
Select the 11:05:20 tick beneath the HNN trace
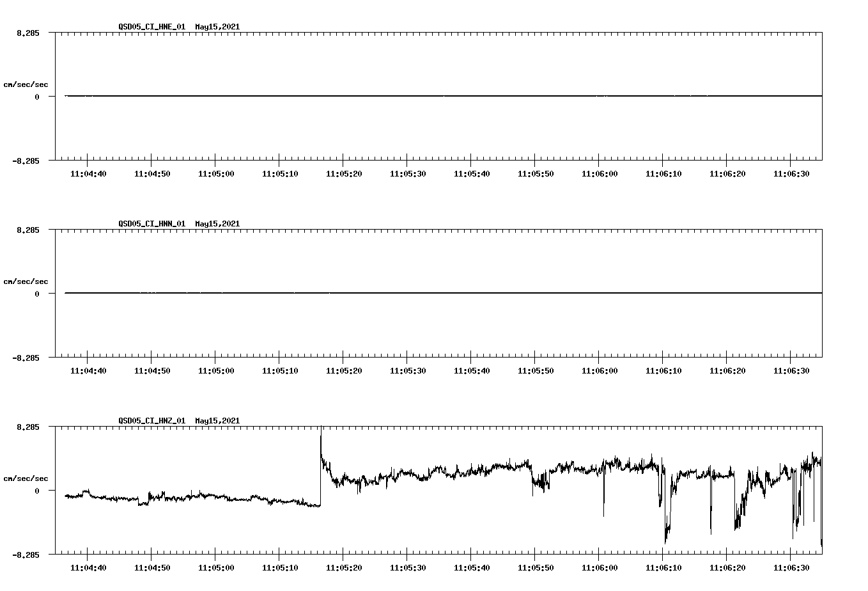[x=343, y=369]
